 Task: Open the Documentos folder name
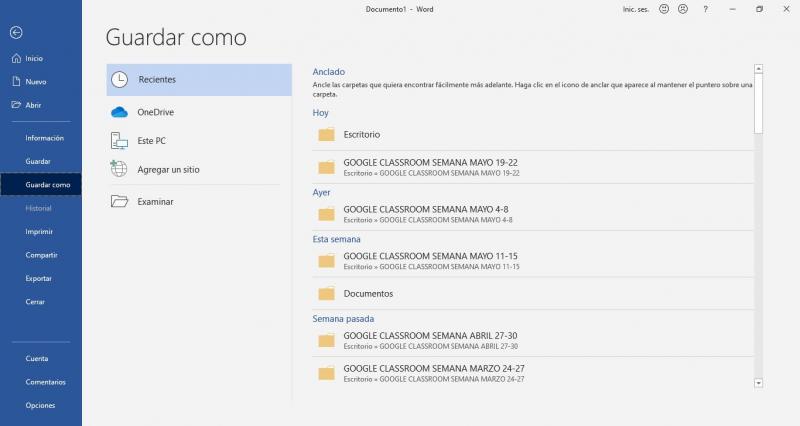pyautogui.click(x=368, y=294)
